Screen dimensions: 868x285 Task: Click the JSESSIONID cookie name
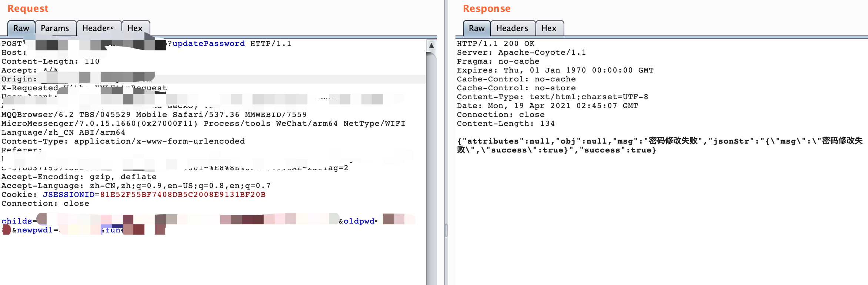coord(69,195)
